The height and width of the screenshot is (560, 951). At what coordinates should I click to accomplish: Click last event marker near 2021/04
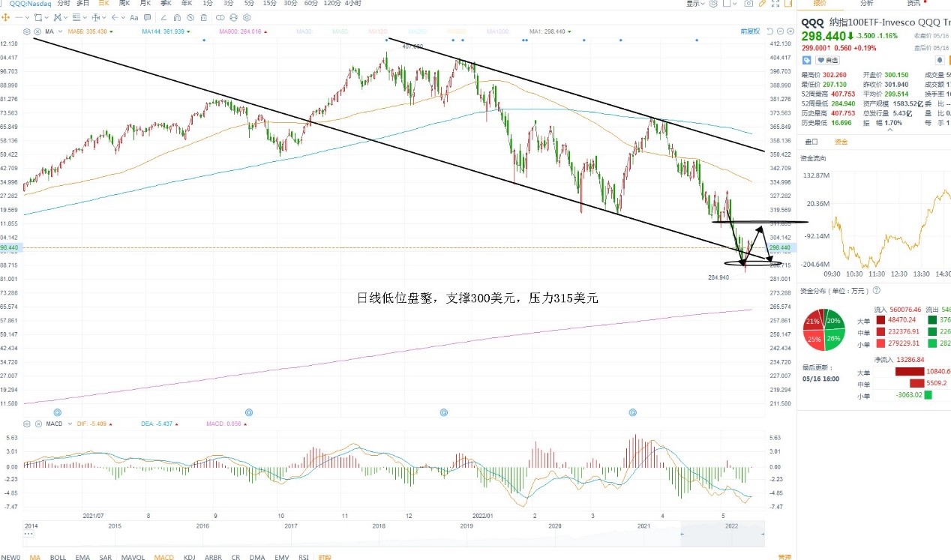633,412
